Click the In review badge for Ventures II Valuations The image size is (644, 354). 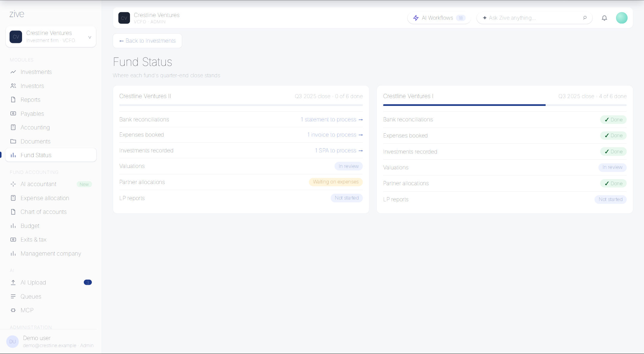click(x=349, y=166)
